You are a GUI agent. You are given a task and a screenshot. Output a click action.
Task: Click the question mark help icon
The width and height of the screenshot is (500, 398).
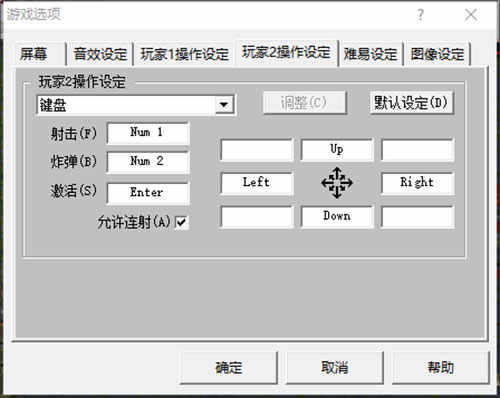[421, 15]
